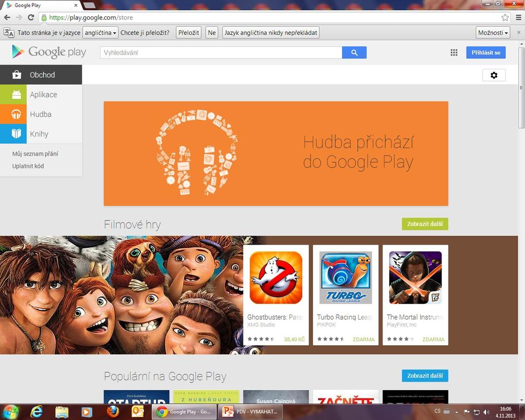Reload the page with the refresh icon

coord(31,17)
